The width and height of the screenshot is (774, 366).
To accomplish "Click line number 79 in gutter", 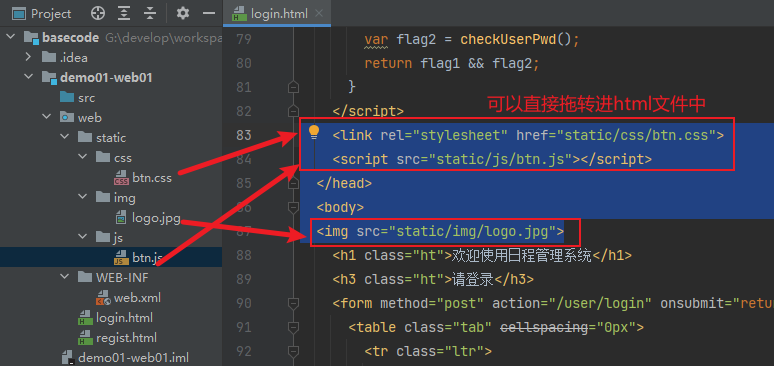I will tap(244, 39).
